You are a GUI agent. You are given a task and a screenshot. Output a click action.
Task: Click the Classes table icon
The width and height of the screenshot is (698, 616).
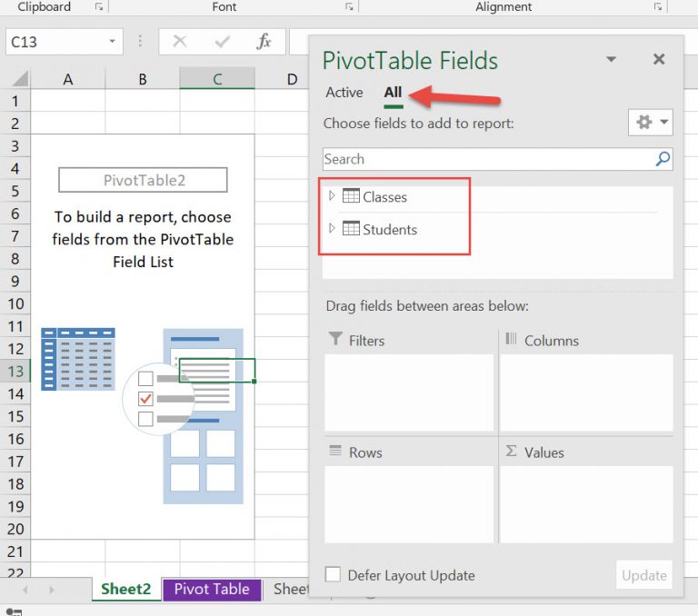click(351, 196)
